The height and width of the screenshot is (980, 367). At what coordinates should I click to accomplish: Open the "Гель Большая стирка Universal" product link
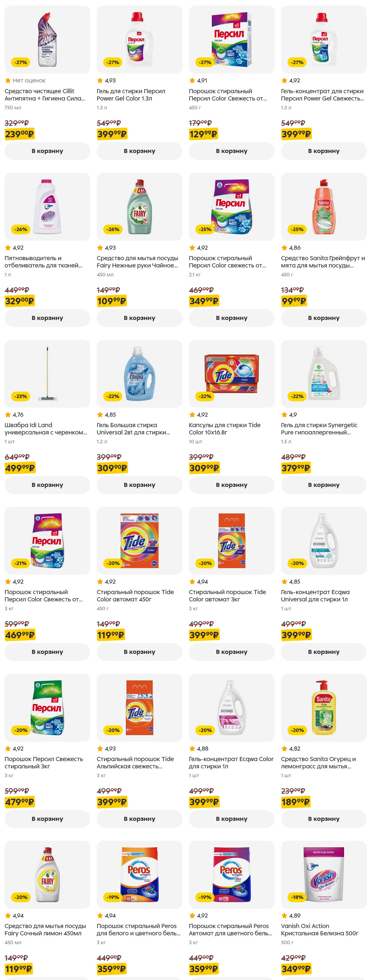(133, 429)
